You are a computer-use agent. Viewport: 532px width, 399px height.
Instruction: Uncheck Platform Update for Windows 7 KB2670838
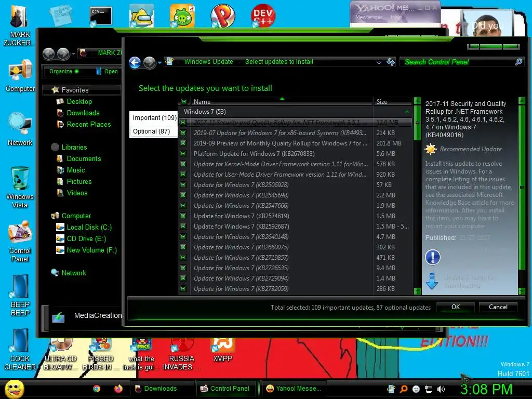coord(183,153)
